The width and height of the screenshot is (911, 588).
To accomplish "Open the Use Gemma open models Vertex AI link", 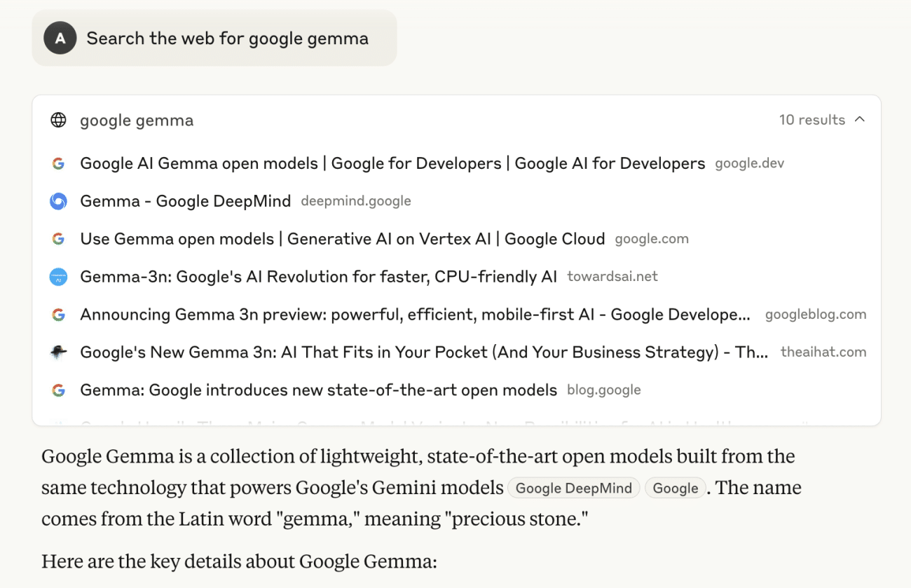I will 343,239.
